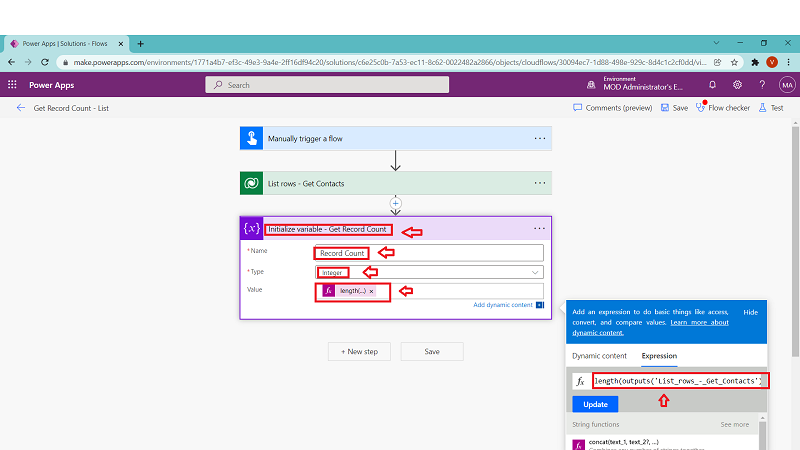Click the Power Apps brand title
Viewport: 800px width, 450px height.
[x=52, y=85]
